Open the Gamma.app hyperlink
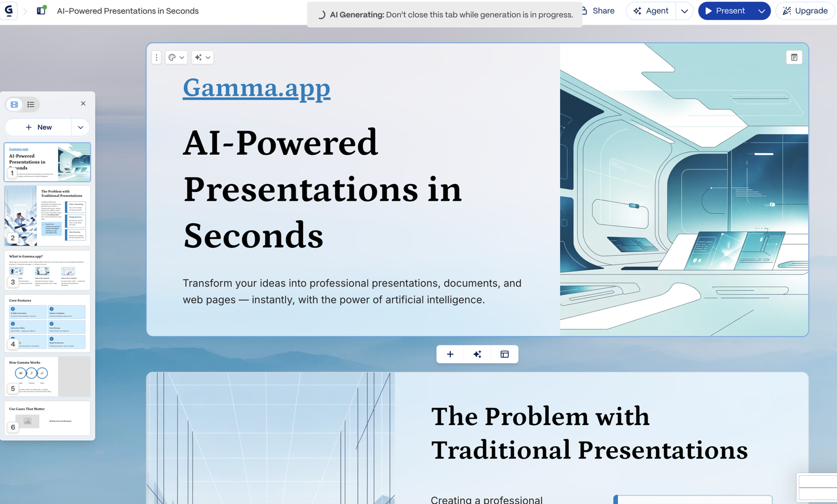 coord(256,88)
